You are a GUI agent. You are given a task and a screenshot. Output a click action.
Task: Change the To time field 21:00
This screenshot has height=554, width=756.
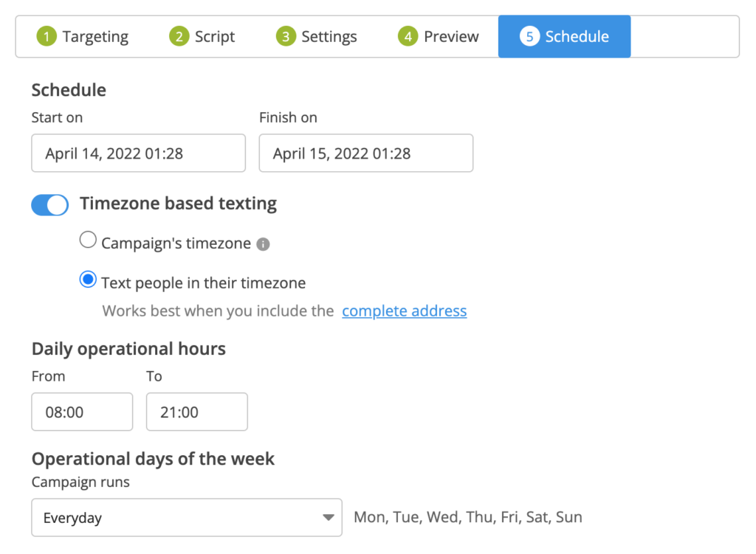[x=196, y=412]
